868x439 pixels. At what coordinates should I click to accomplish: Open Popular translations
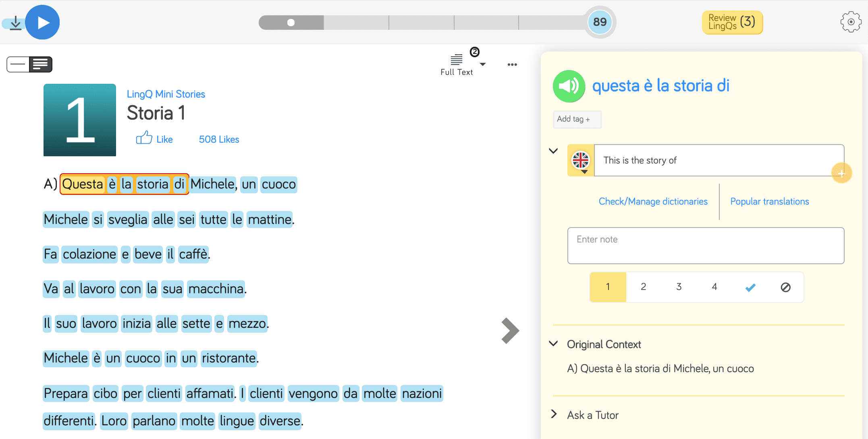click(769, 201)
